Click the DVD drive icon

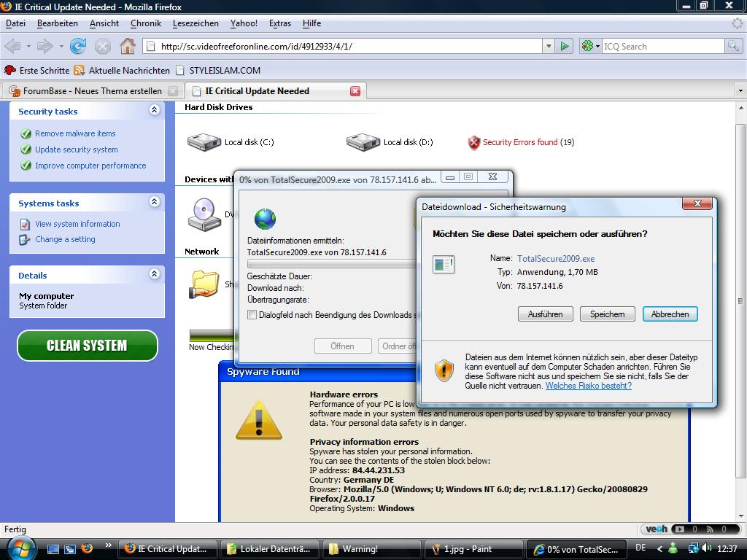click(204, 215)
